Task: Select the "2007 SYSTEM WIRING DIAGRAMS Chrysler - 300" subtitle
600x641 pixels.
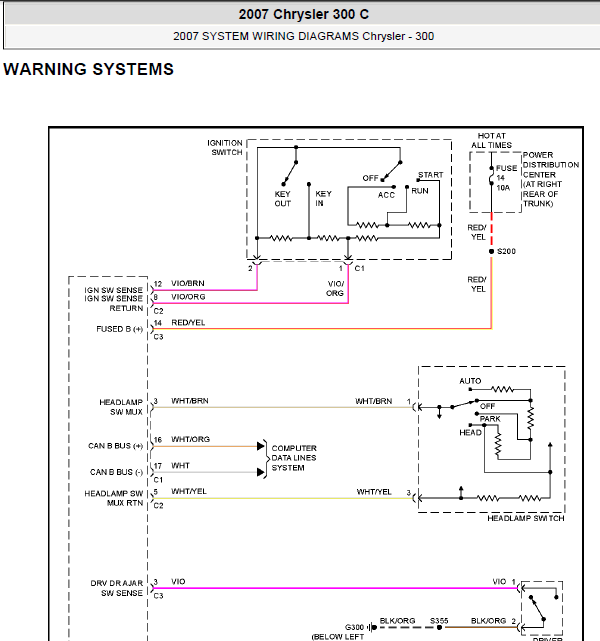Action: click(303, 36)
